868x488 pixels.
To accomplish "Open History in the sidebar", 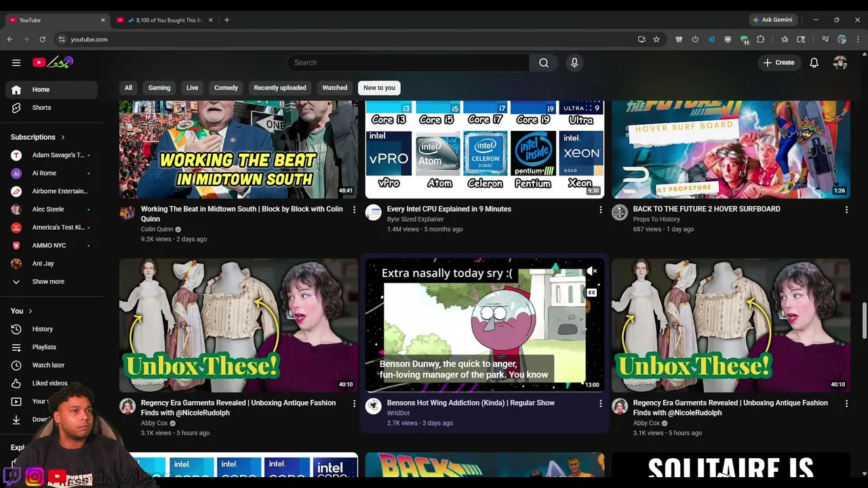I will click(x=52, y=329).
